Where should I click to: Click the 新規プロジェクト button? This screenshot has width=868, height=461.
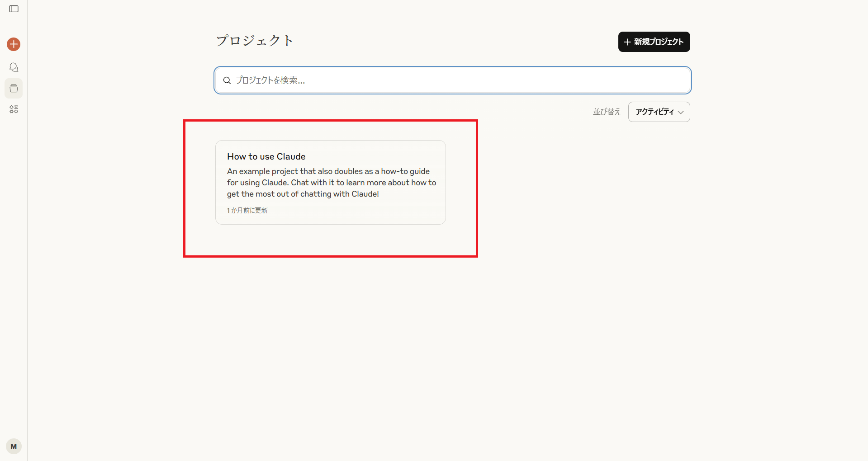coord(654,42)
